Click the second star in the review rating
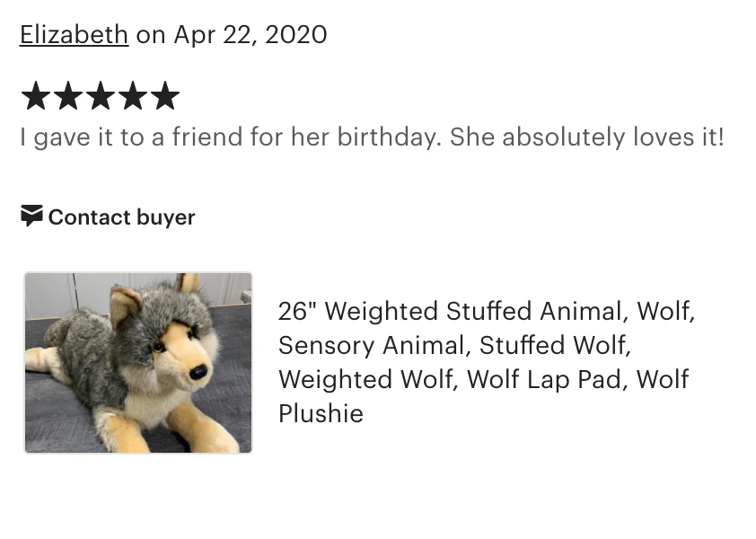This screenshot has width=756, height=539. click(x=68, y=95)
